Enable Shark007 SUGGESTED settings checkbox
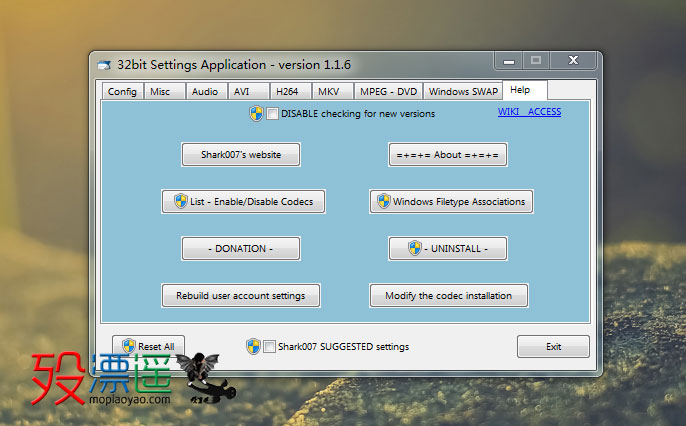 270,346
